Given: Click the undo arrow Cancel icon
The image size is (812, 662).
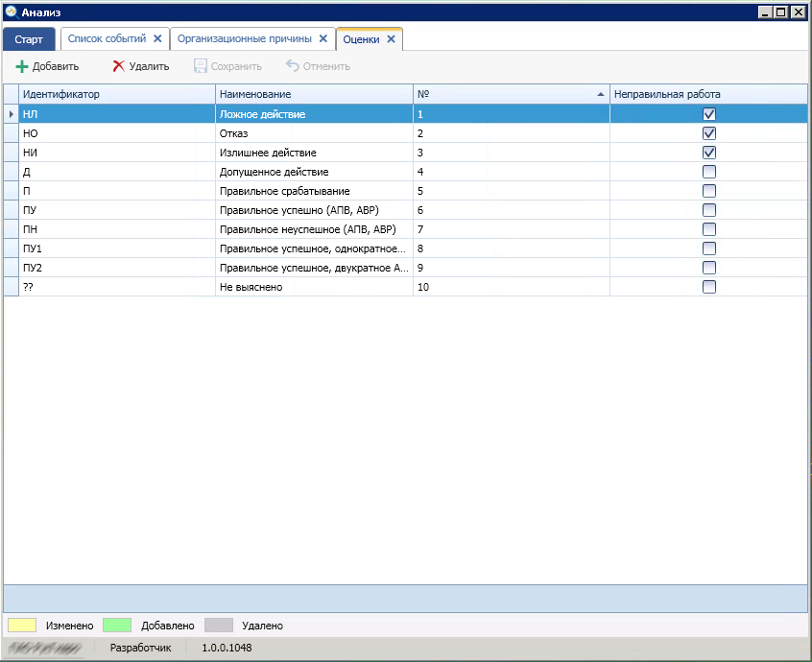Looking at the screenshot, I should 293,66.
